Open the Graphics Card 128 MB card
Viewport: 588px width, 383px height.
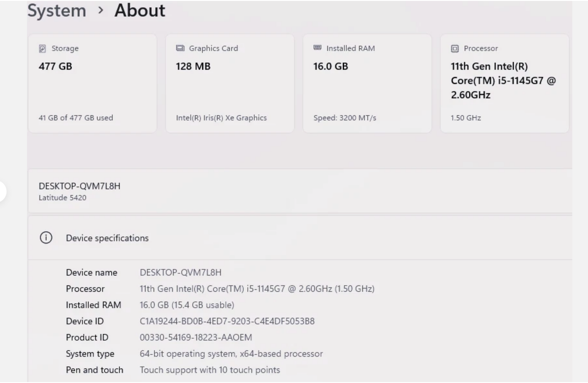[230, 83]
